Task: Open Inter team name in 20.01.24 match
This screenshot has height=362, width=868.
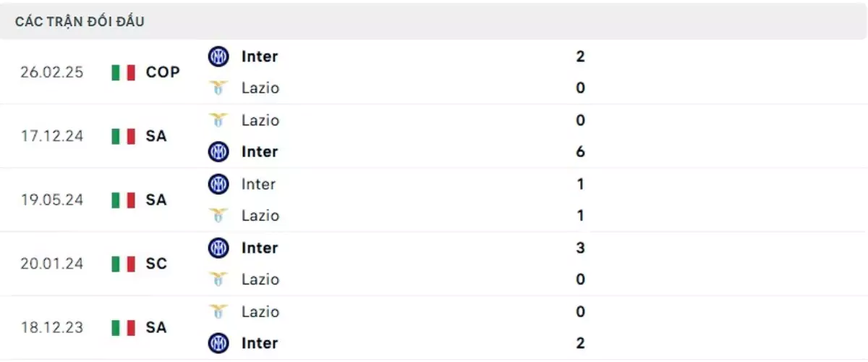Action: coord(260,248)
